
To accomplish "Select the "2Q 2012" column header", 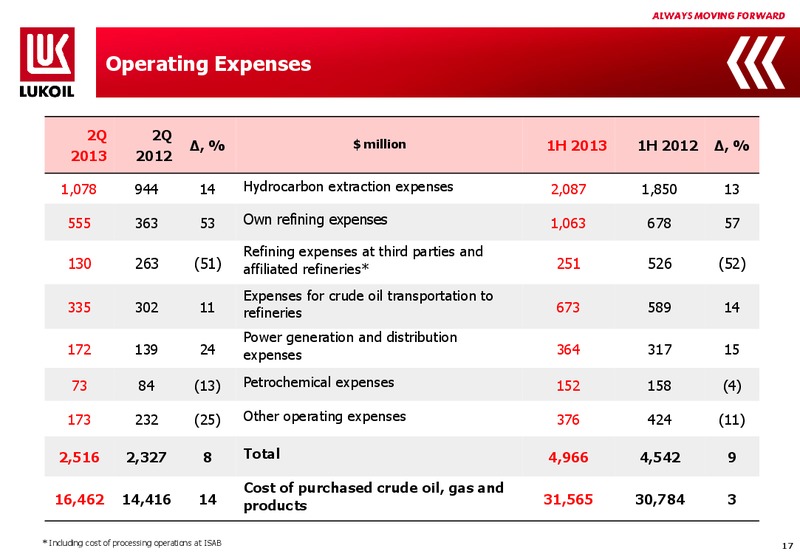I will pos(154,145).
